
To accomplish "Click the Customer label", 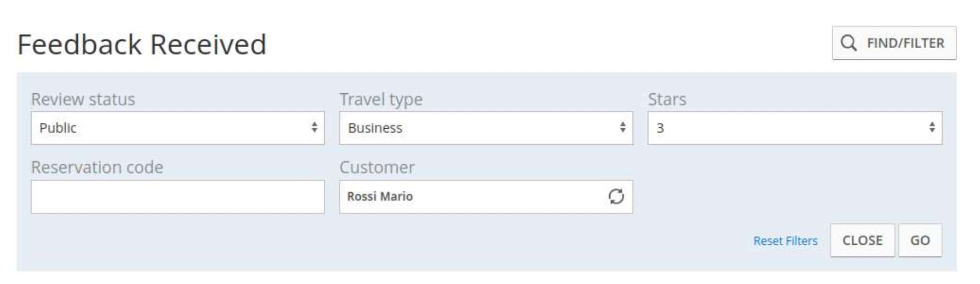I will pyautogui.click(x=377, y=167).
